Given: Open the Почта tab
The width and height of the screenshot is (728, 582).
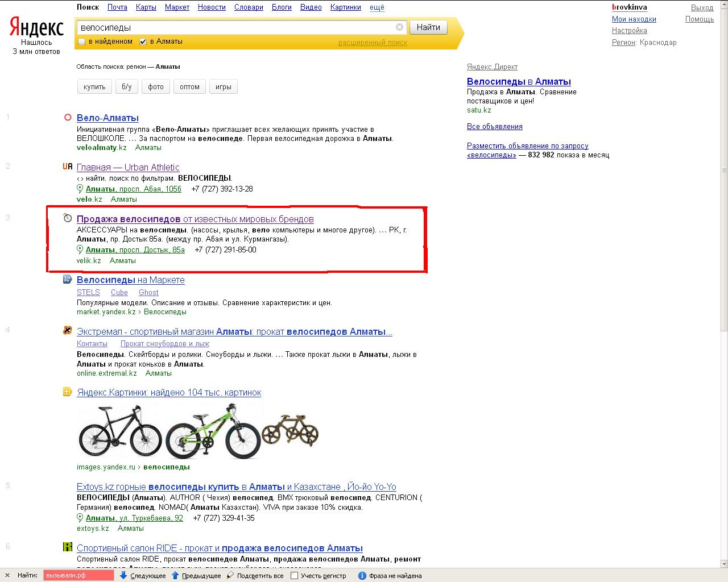Looking at the screenshot, I should pos(117,7).
